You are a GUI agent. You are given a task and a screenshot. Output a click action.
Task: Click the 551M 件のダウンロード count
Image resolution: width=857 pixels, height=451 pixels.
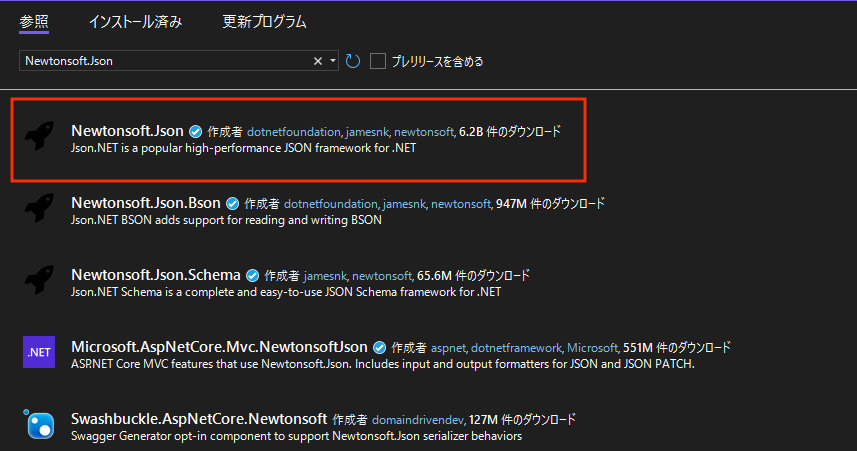click(x=677, y=348)
